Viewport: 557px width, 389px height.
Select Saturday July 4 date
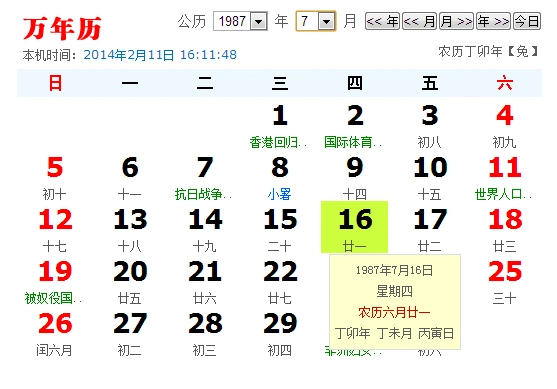point(504,125)
